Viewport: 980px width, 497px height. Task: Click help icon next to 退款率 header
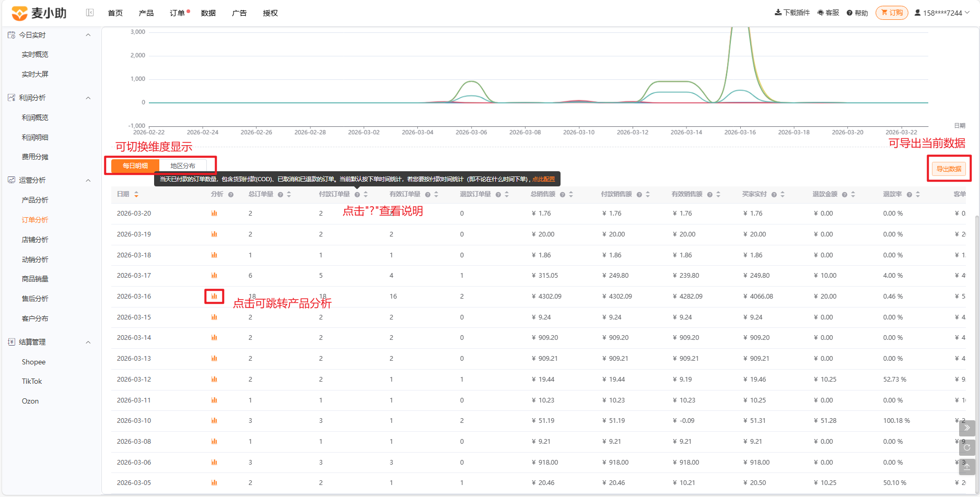point(909,194)
